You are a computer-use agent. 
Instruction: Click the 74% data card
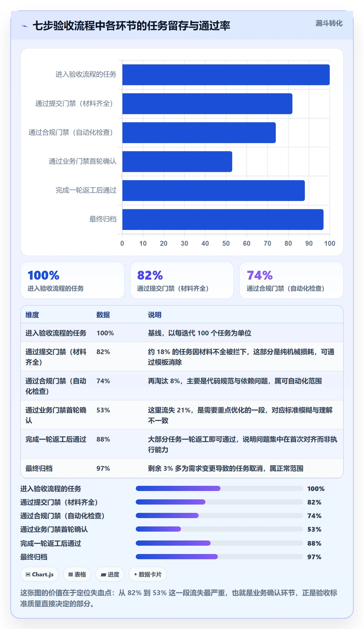point(291,280)
